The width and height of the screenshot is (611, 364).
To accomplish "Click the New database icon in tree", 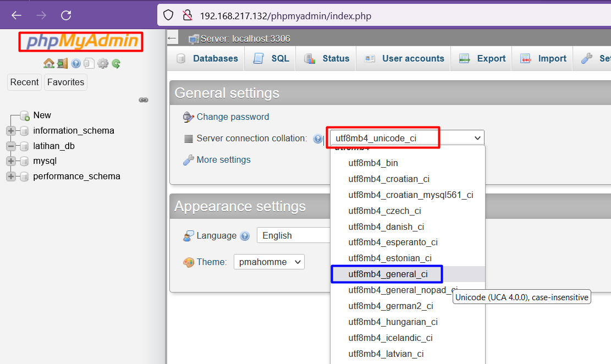I will coord(25,115).
